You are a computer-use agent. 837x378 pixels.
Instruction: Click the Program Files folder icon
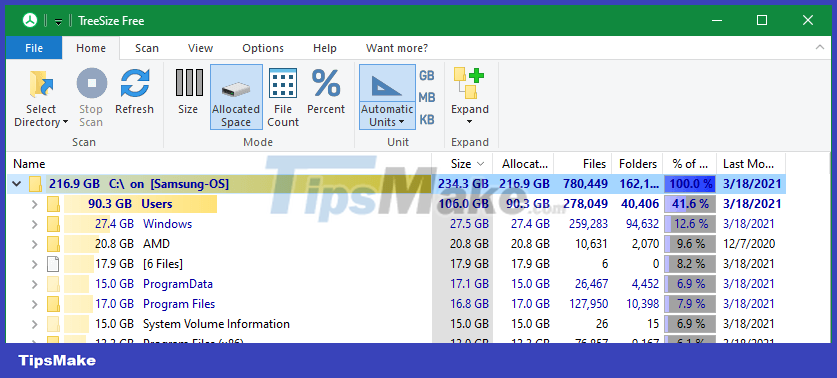click(53, 304)
